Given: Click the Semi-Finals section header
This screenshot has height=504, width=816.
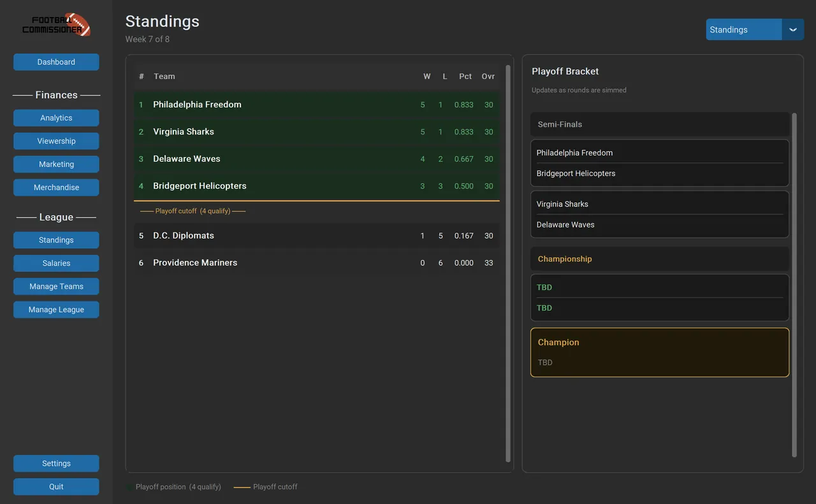Looking at the screenshot, I should pyautogui.click(x=660, y=124).
